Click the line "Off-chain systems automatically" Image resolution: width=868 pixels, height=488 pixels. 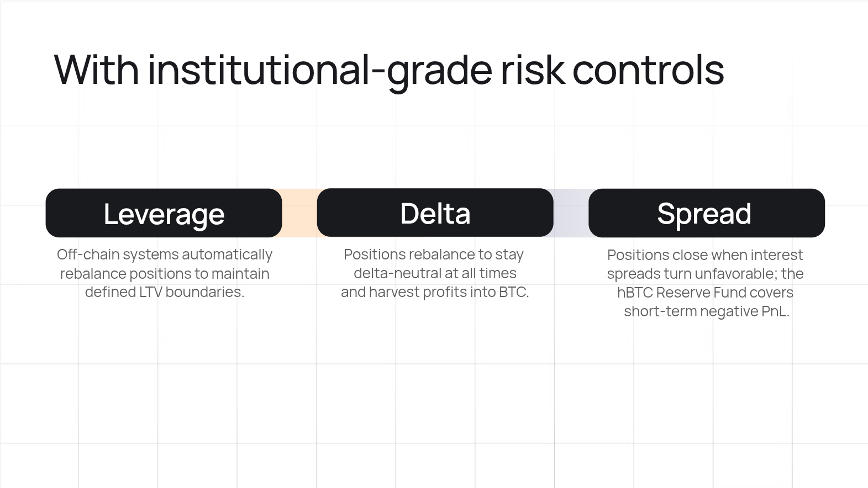point(165,254)
